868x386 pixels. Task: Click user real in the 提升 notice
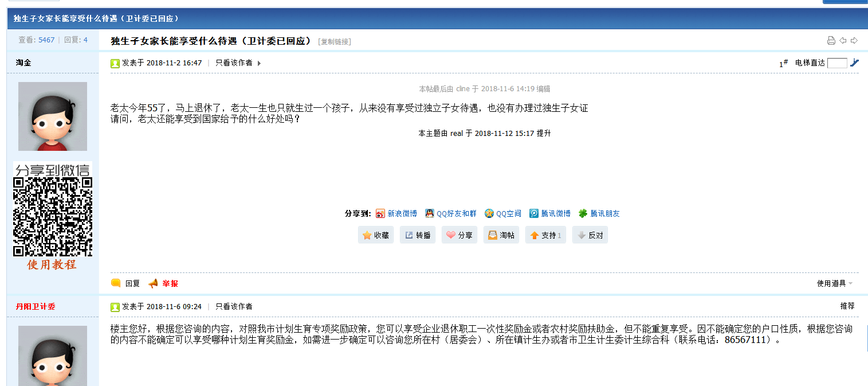point(457,133)
